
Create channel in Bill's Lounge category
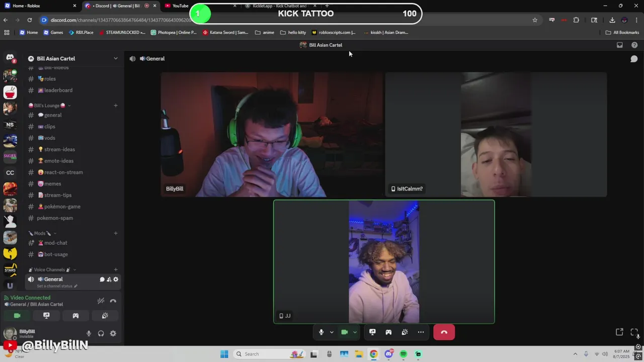[116, 106]
